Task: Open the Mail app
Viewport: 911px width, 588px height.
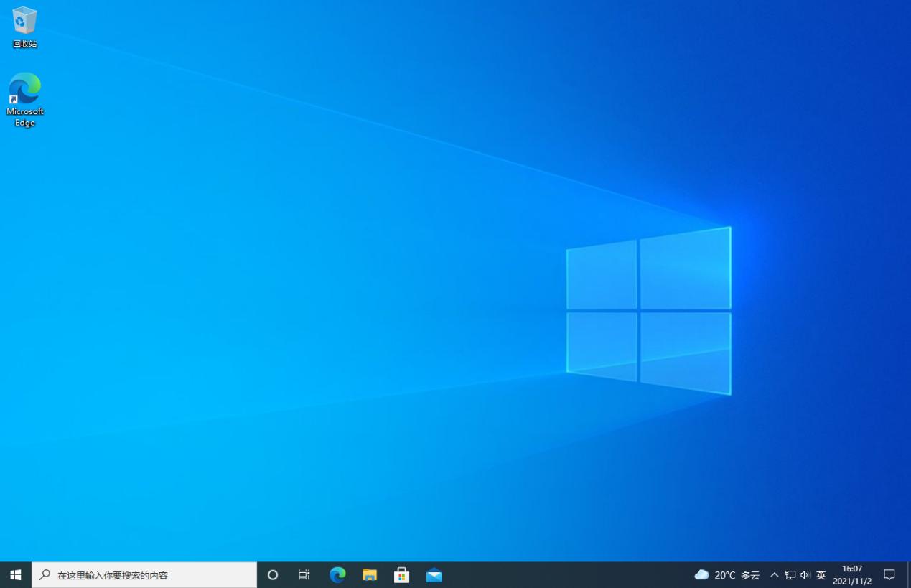Action: (434, 574)
